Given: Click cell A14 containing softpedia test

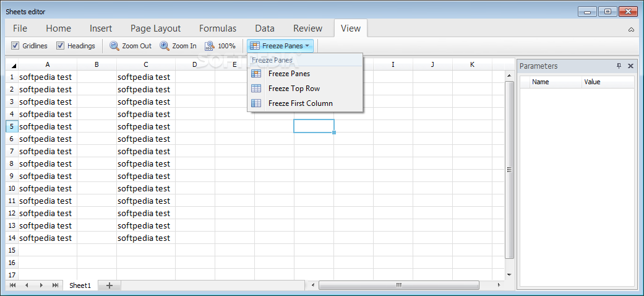Looking at the screenshot, I should pyautogui.click(x=48, y=238).
